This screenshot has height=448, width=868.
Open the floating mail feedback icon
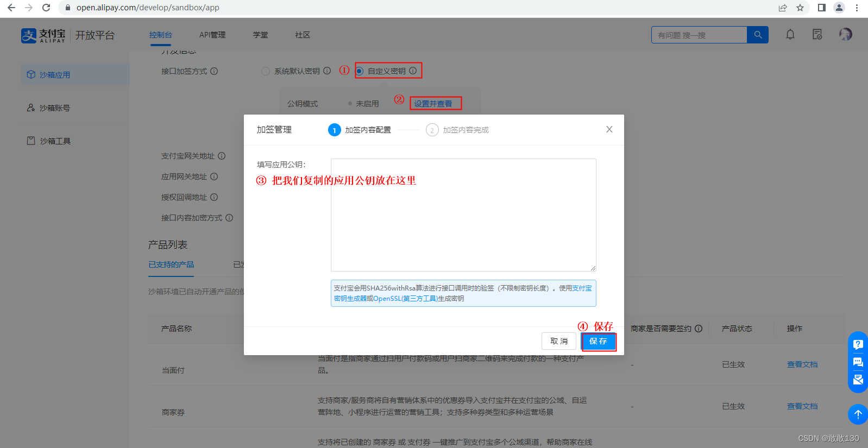[x=858, y=380]
